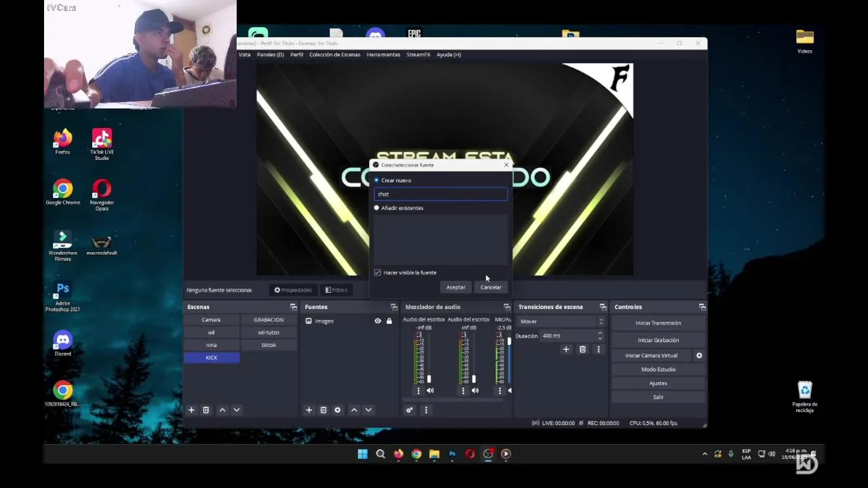Adjust first desktop audio volume slider
868x488 pixels.
429,379
